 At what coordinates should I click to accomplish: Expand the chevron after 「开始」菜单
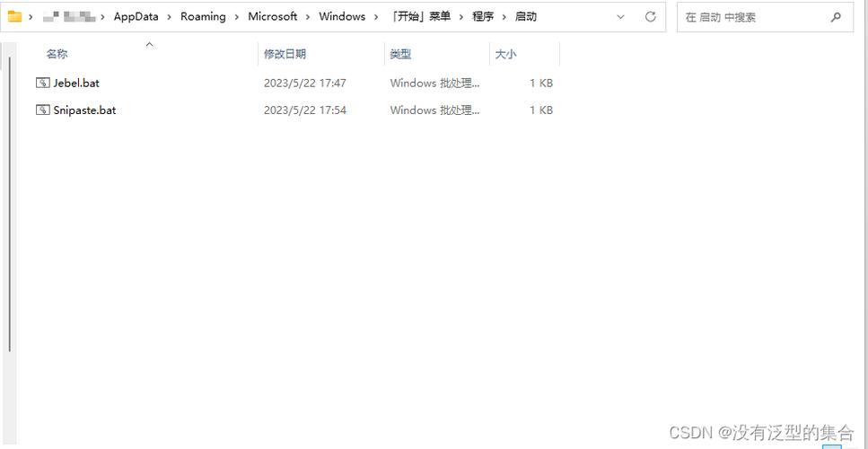(x=460, y=17)
